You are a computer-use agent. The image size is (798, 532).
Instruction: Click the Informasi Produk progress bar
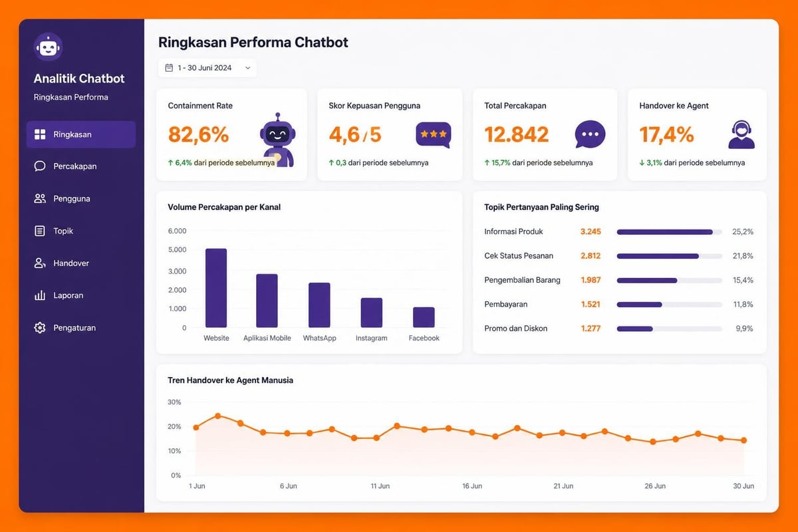pyautogui.click(x=670, y=231)
